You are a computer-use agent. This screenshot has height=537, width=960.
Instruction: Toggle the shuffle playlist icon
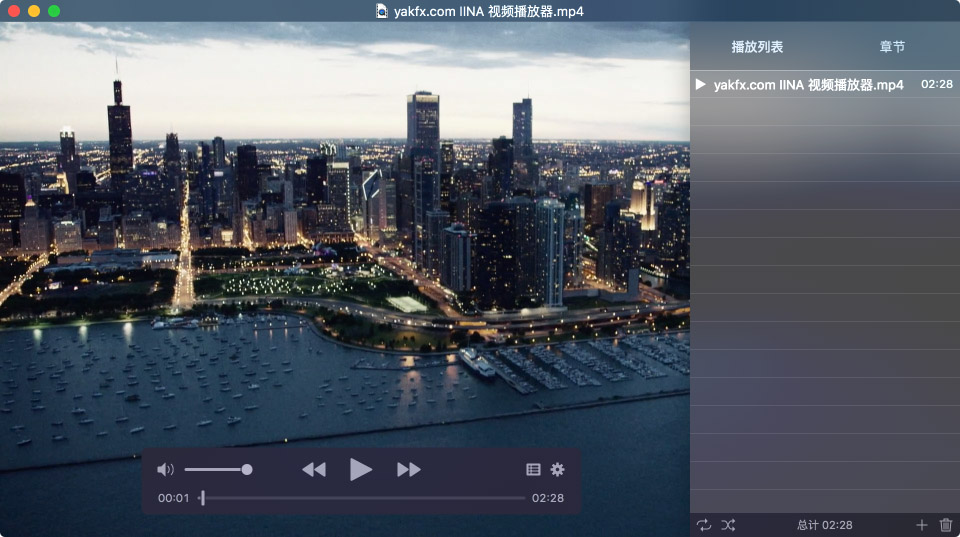[x=728, y=525]
